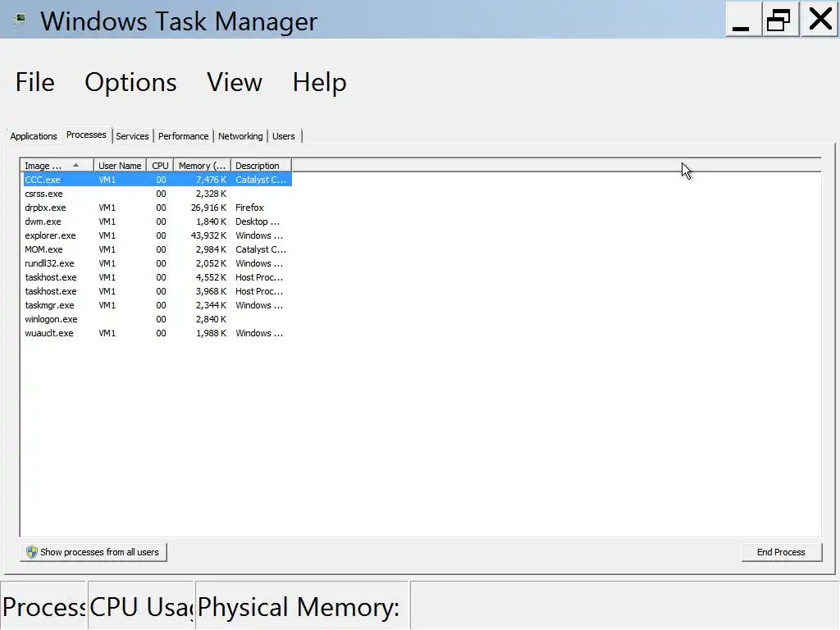840x630 pixels.
Task: Select the drpbx.exe process
Action: tap(157, 208)
